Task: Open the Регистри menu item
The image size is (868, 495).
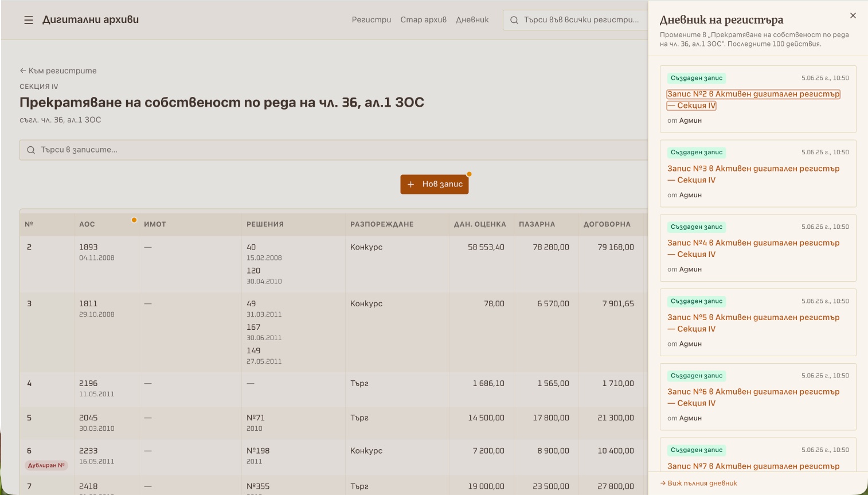Action: pyautogui.click(x=372, y=20)
